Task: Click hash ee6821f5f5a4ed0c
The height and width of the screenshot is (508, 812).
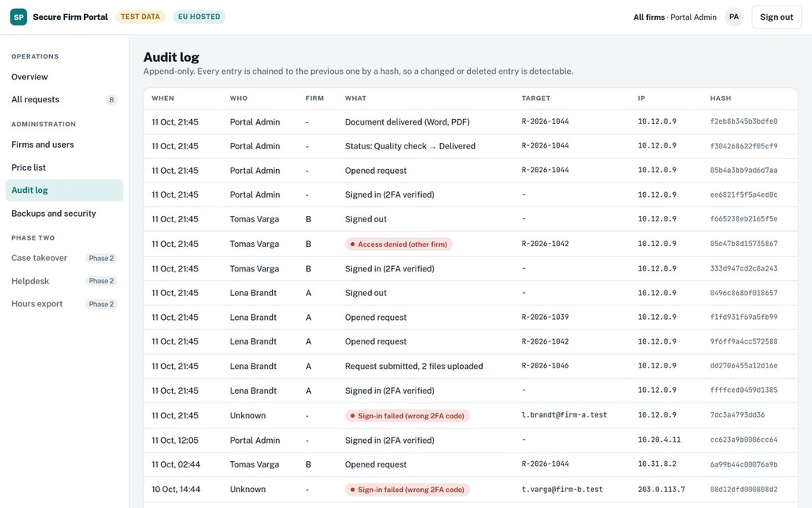Action: 744,194
